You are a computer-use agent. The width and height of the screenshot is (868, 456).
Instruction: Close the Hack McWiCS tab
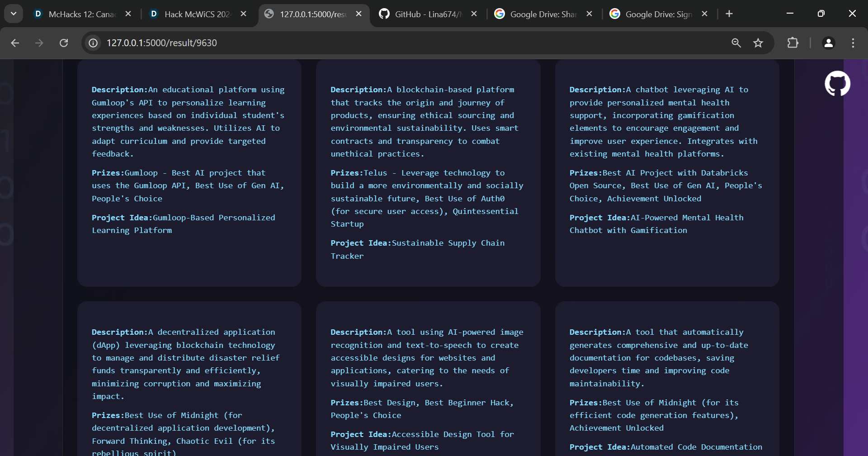(244, 14)
